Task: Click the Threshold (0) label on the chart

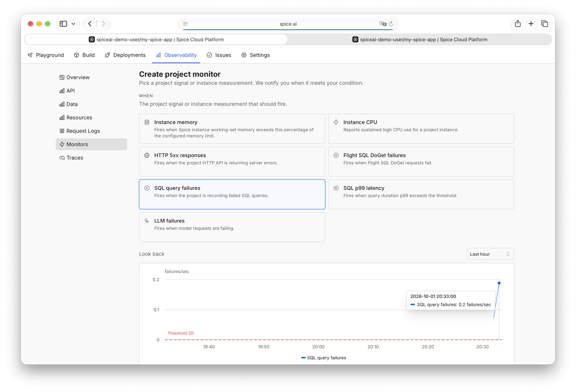Action: tap(181, 333)
